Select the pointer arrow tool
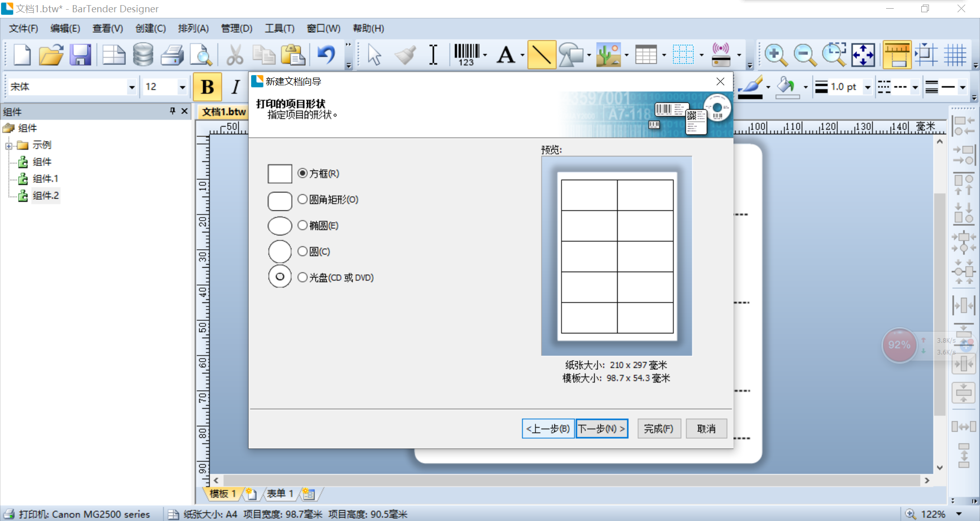This screenshot has width=980, height=521. (375, 55)
